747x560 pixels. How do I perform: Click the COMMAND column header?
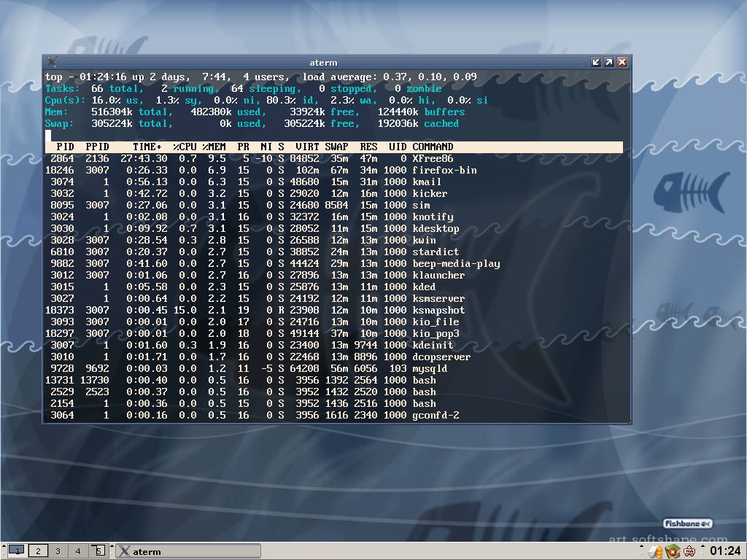[x=433, y=147]
